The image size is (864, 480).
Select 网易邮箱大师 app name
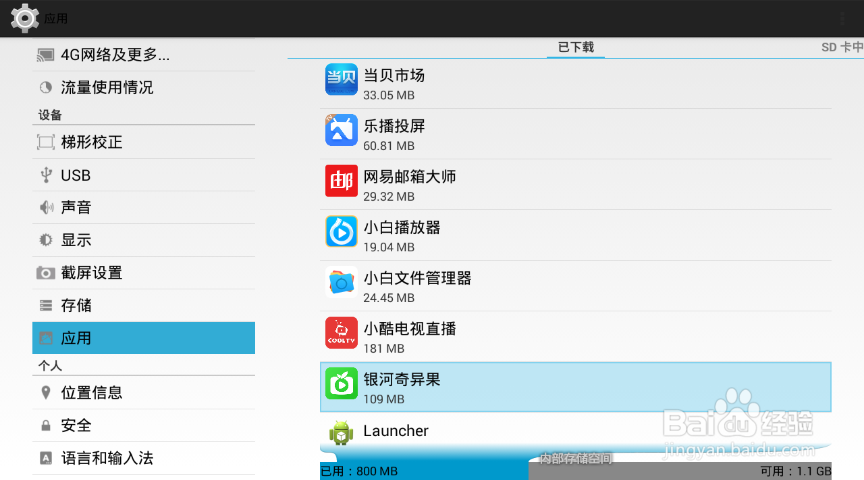[409, 177]
